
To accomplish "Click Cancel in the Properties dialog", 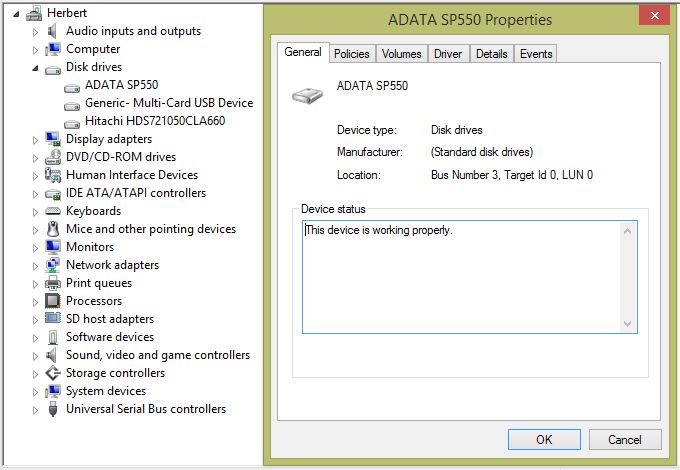I will [625, 440].
